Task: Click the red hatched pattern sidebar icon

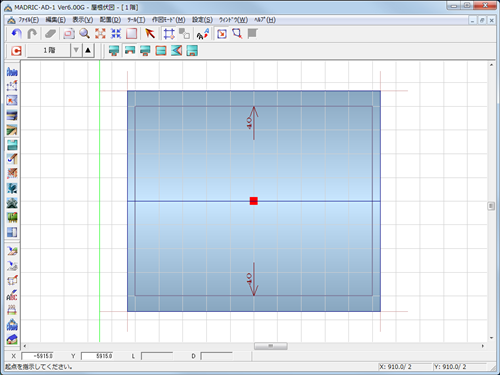Action: 12,174
